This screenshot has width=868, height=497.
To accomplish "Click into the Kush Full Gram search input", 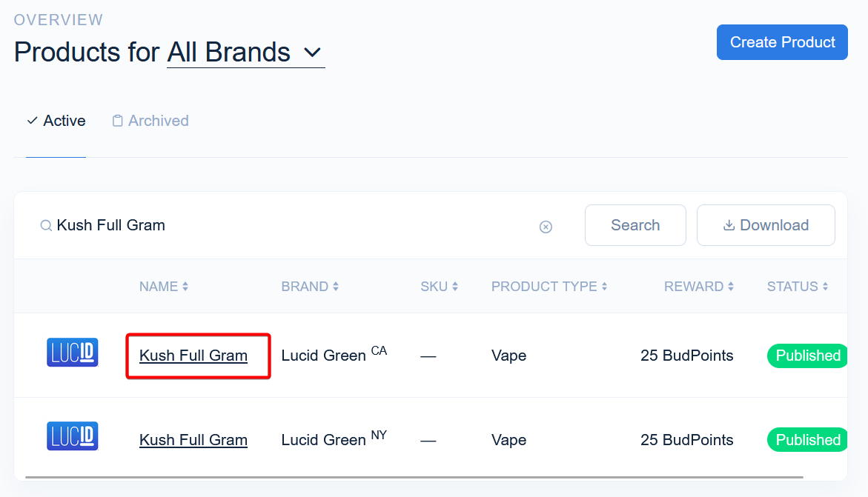I will coord(289,225).
